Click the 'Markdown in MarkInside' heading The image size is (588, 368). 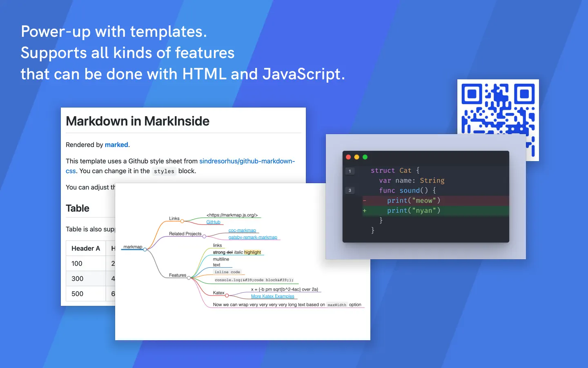coord(138,121)
